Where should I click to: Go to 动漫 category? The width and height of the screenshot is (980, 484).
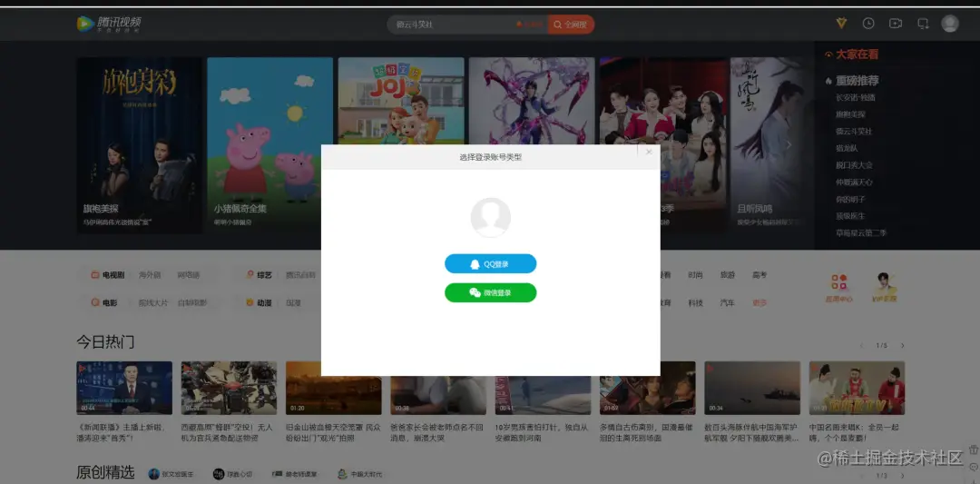click(264, 302)
